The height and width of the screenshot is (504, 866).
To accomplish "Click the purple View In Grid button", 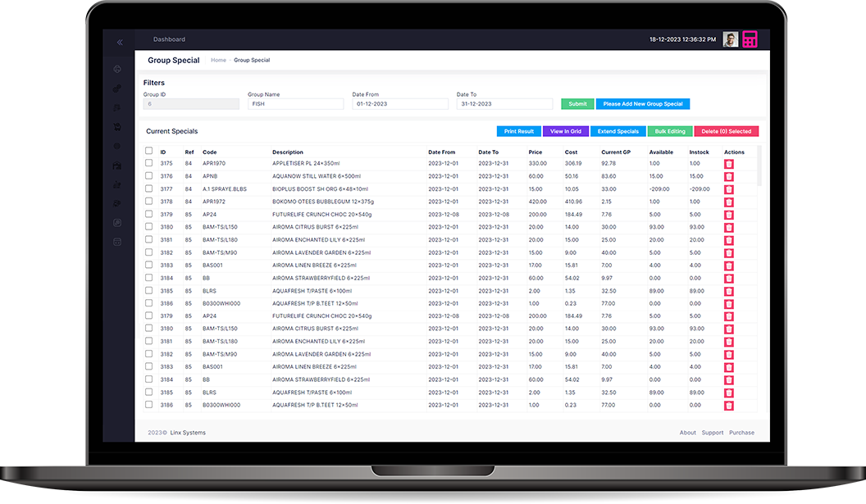I will coord(565,131).
